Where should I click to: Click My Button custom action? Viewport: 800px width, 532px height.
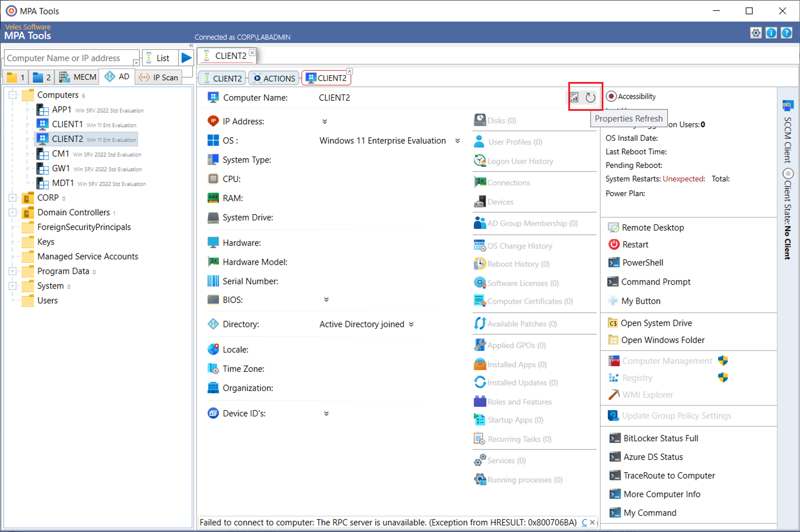point(634,301)
